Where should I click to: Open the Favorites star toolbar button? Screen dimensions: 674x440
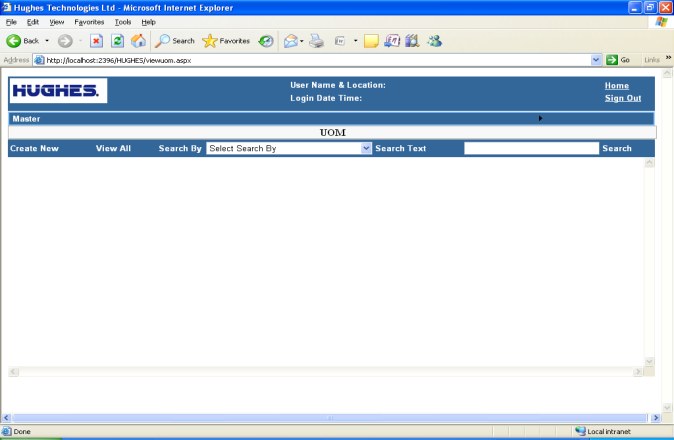pos(226,41)
